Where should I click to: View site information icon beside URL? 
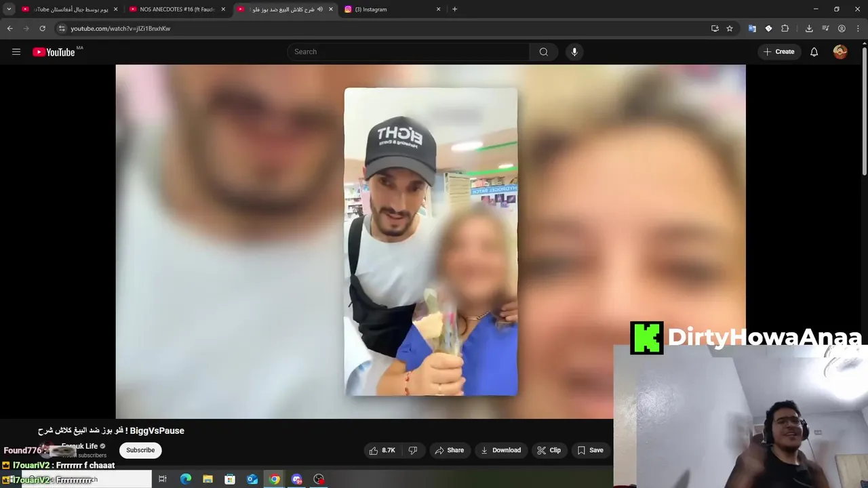coord(62,28)
